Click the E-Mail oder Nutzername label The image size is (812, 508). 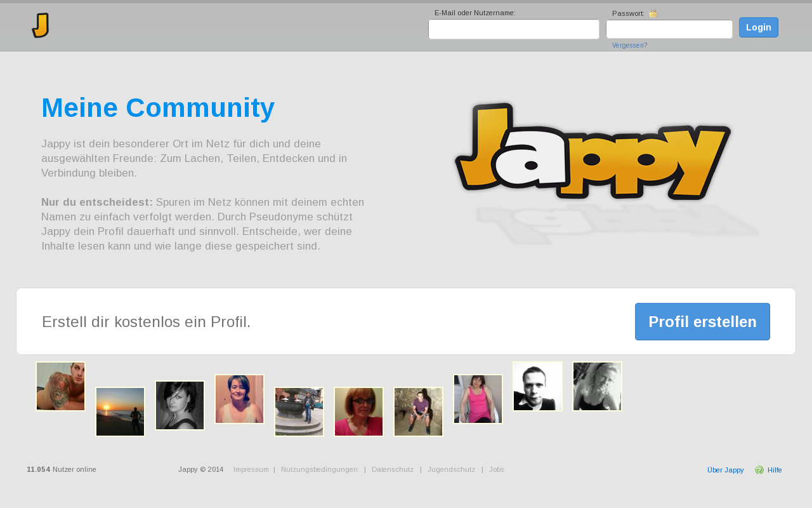[x=475, y=13]
